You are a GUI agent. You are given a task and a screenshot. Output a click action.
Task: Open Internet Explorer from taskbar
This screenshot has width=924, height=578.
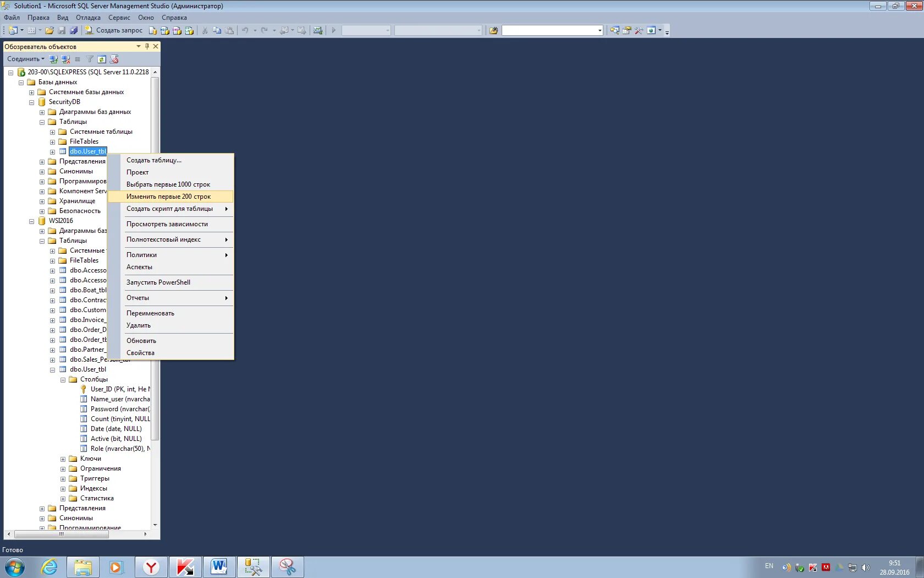click(49, 567)
